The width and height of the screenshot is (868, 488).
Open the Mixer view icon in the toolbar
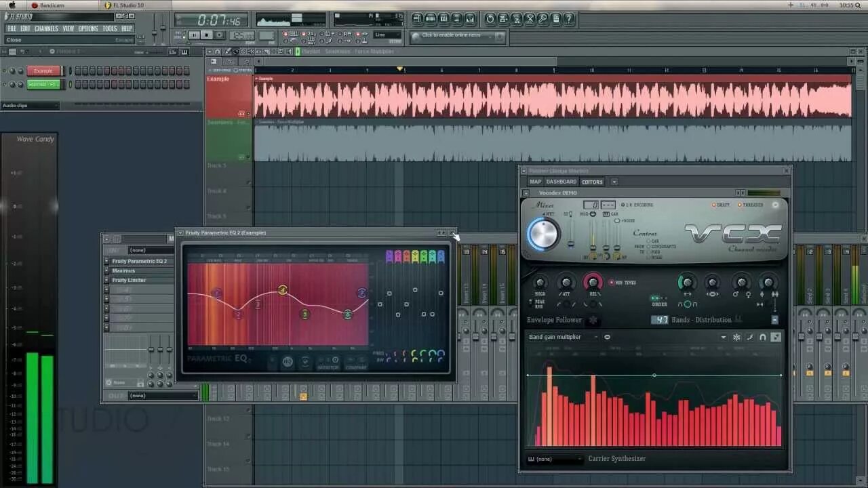(x=470, y=19)
